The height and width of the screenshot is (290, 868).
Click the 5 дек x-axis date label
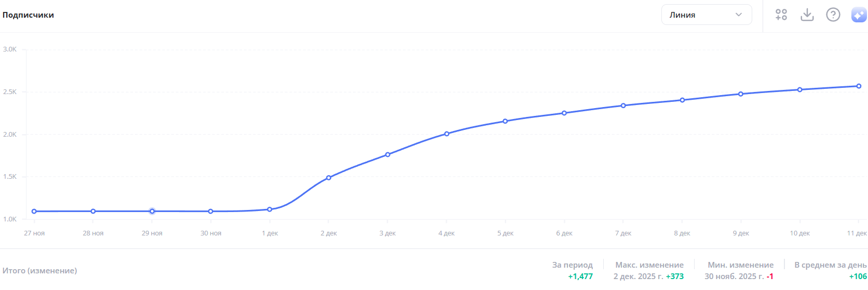505,233
